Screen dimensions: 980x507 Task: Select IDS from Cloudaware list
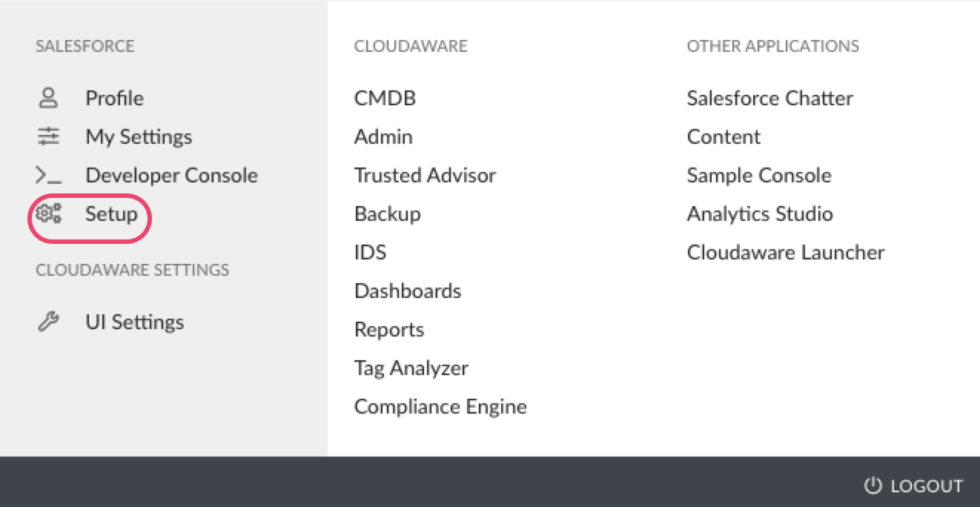tap(370, 252)
